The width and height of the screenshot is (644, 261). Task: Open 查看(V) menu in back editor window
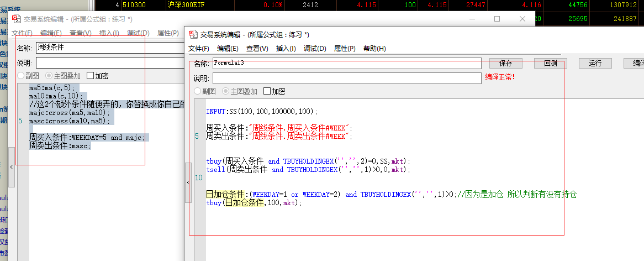(x=81, y=33)
